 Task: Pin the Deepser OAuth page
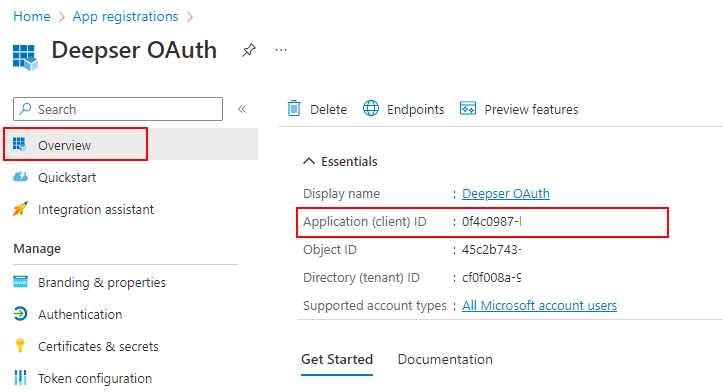point(249,50)
